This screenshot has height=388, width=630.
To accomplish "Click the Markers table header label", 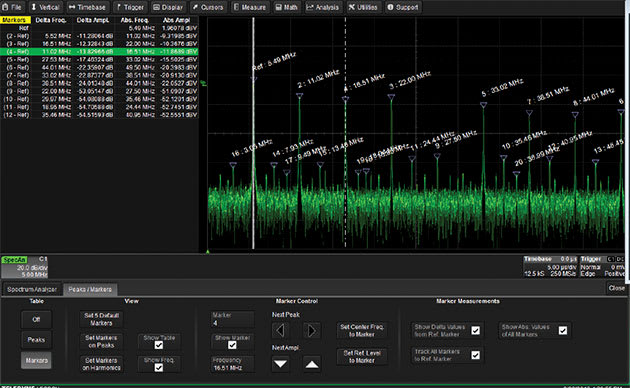I will tap(15, 20).
